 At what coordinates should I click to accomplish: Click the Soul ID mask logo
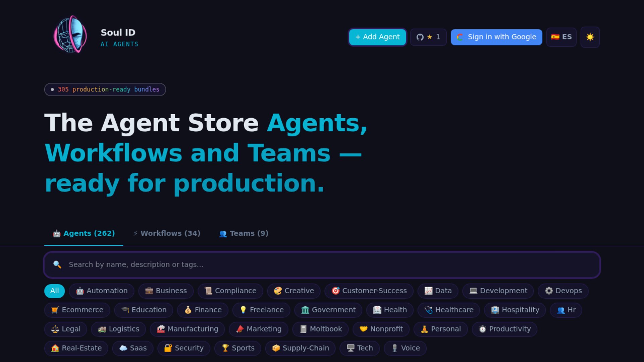point(70,35)
